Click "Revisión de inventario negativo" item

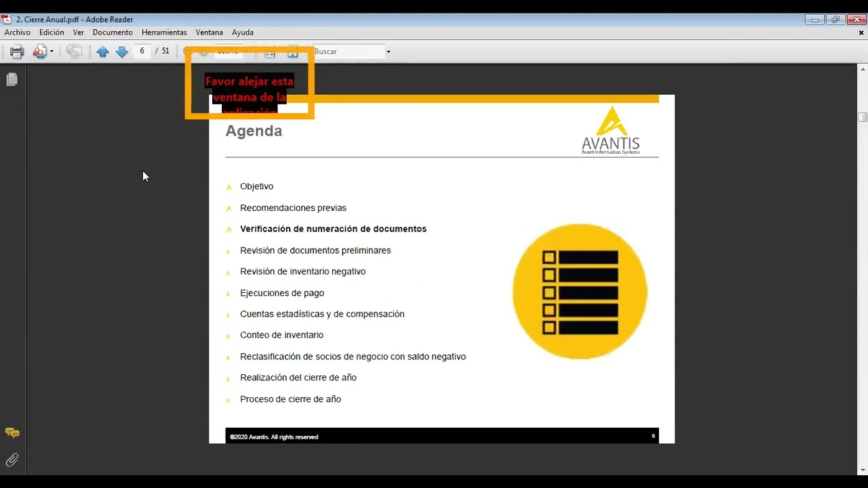302,272
